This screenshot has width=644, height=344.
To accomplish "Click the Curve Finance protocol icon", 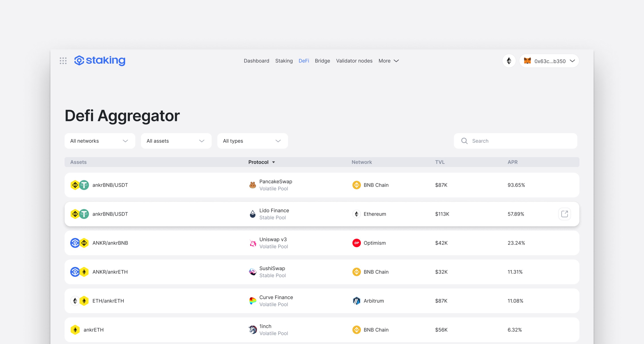I will (x=253, y=301).
